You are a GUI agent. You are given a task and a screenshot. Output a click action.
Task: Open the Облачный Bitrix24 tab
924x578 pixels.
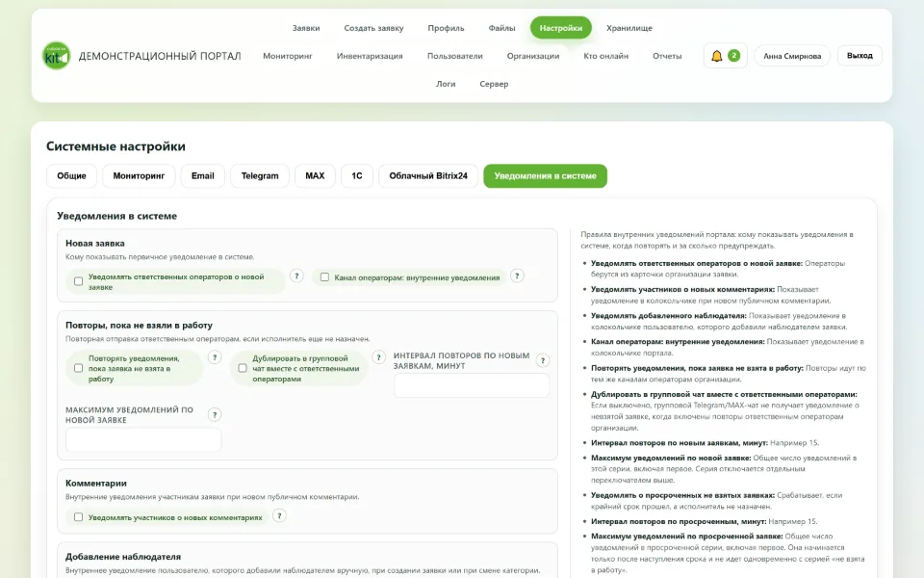[x=428, y=175]
